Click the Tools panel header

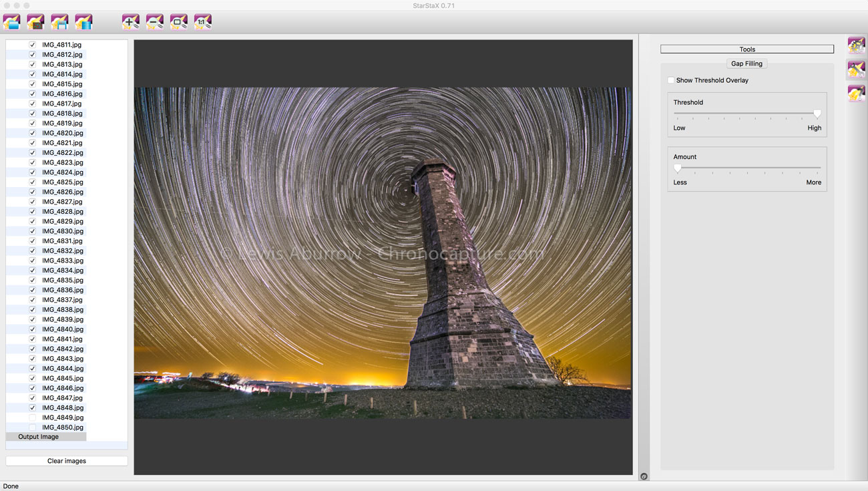pos(747,49)
